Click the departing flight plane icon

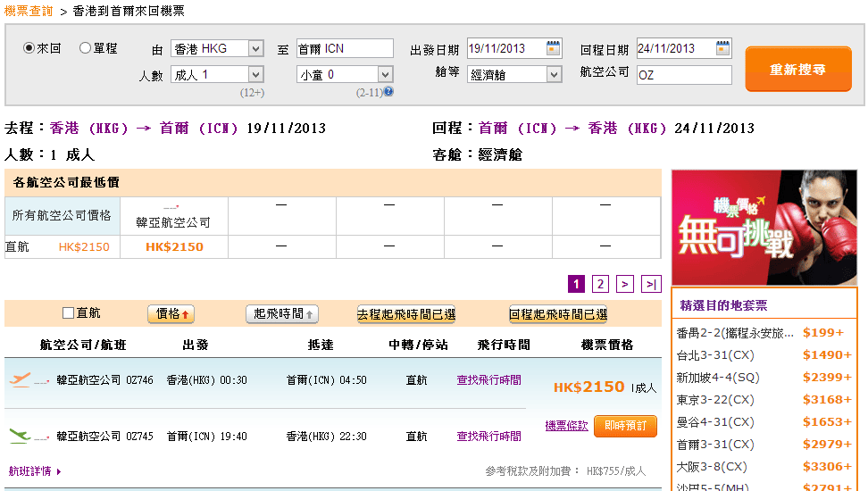[20, 380]
